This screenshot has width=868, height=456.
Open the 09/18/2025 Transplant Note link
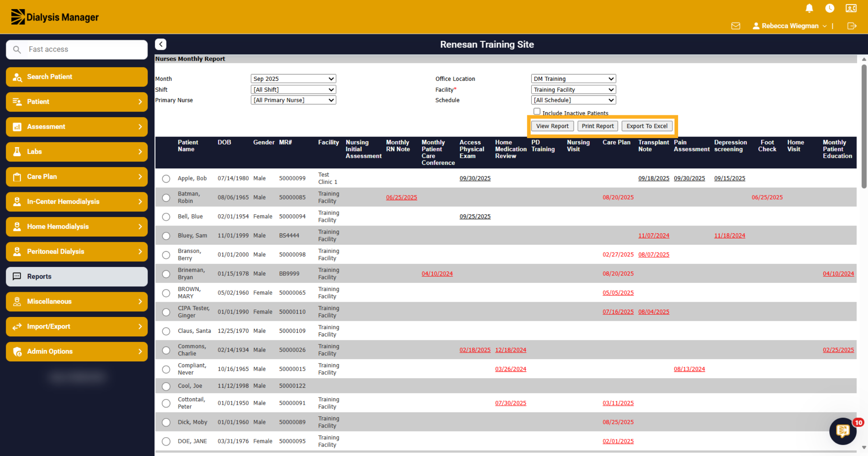pyautogui.click(x=654, y=178)
